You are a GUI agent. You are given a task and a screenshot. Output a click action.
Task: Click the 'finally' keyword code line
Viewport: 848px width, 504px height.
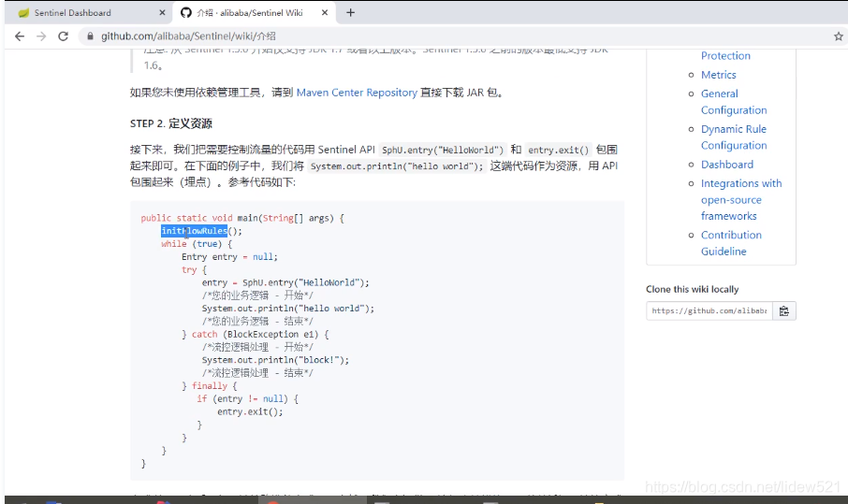click(210, 385)
